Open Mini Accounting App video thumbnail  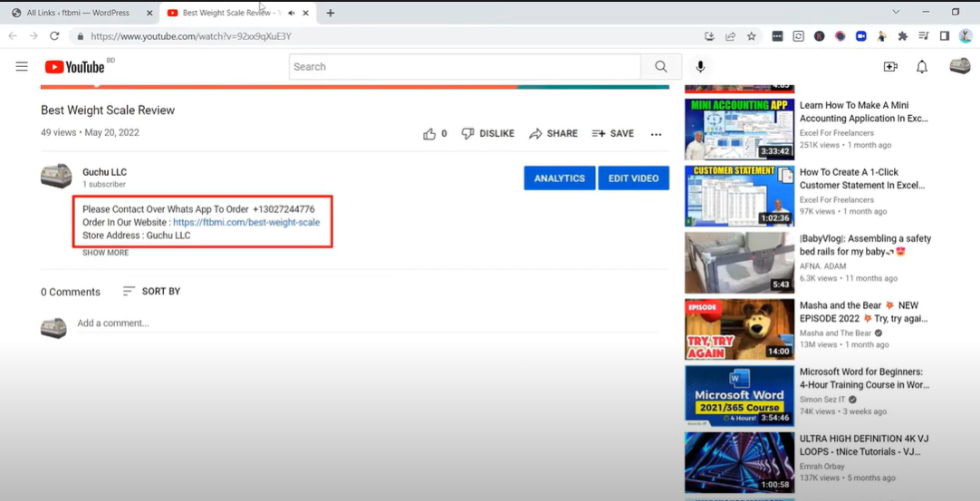tap(739, 130)
